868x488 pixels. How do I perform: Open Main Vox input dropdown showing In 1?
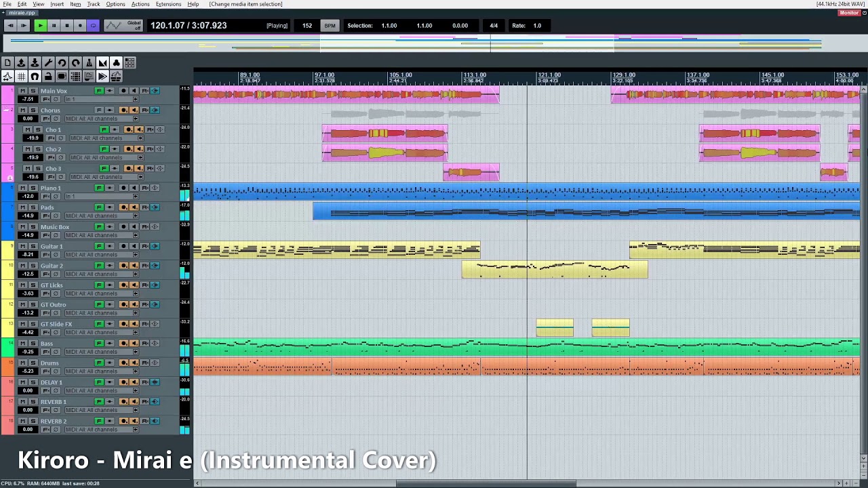(102, 99)
